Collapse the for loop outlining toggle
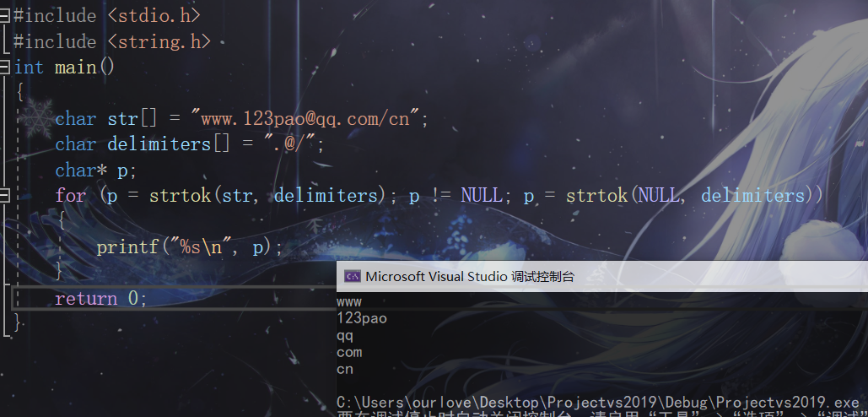The height and width of the screenshot is (417, 868). point(4,196)
